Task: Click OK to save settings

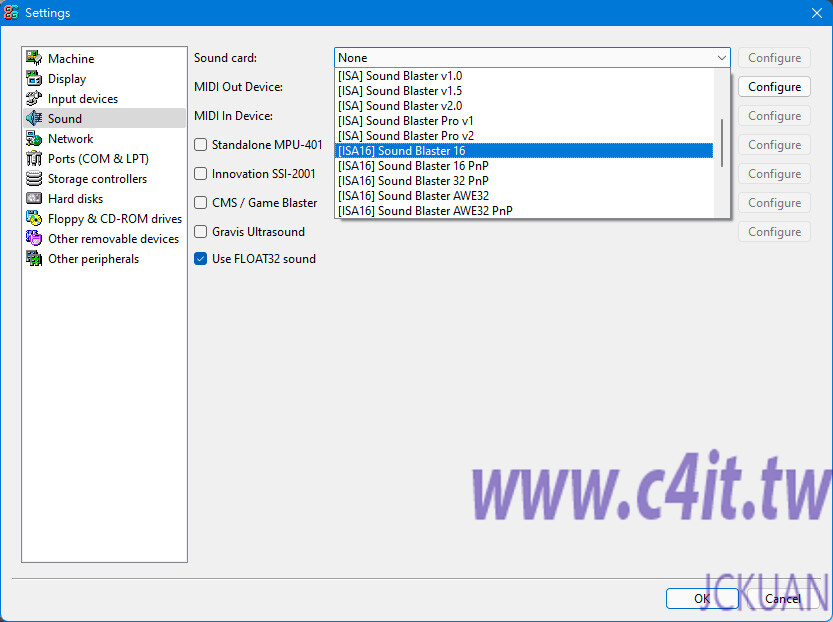Action: (702, 599)
